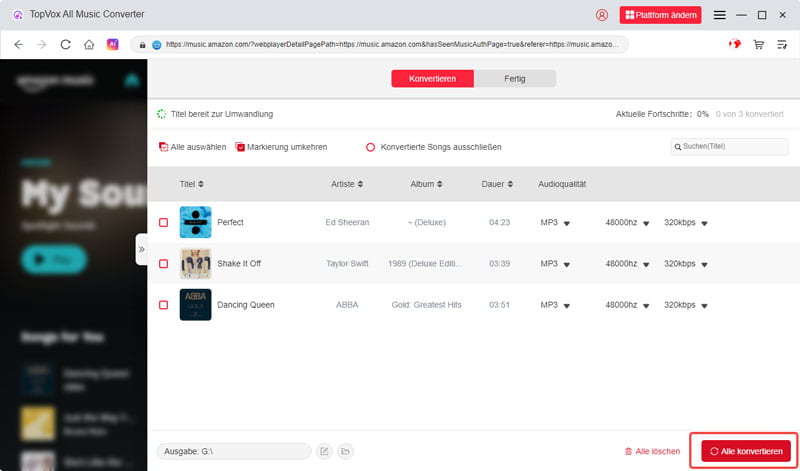Expand 48000hz sample rate for Shake It Off
Screen dimensions: 800x471
tap(627, 263)
